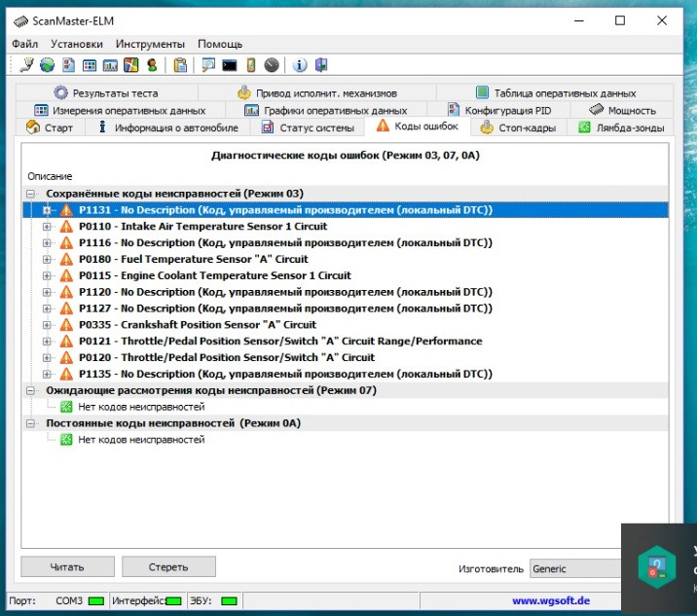Open Измерения оперативных данных tab

click(x=120, y=110)
